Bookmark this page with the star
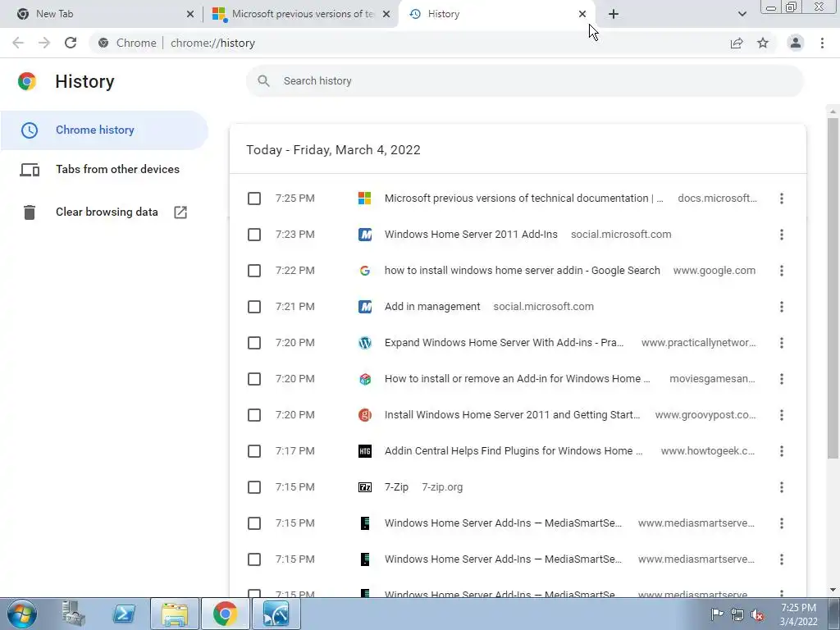 tap(763, 43)
